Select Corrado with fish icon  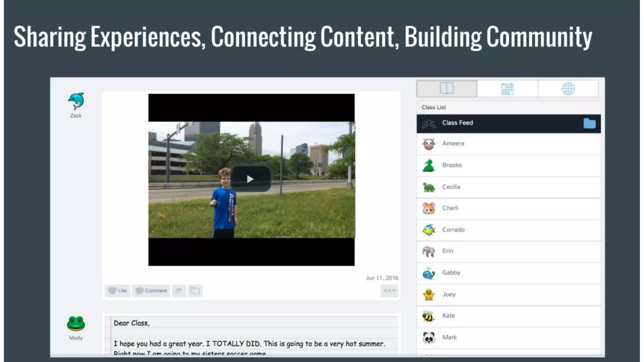[453, 230]
